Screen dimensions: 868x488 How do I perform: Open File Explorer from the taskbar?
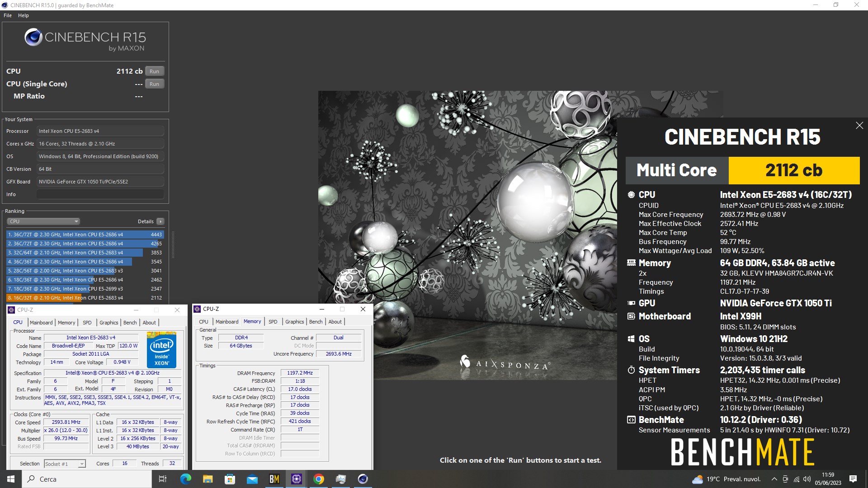(208, 479)
